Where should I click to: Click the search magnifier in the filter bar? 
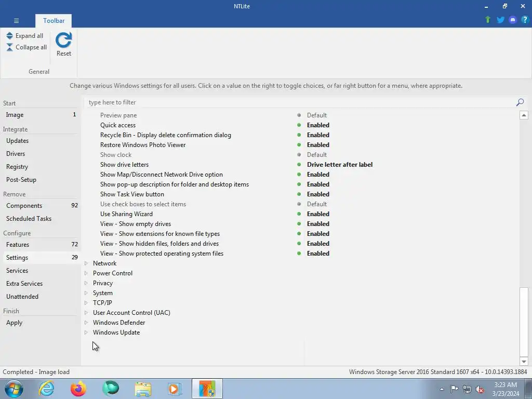tap(520, 102)
